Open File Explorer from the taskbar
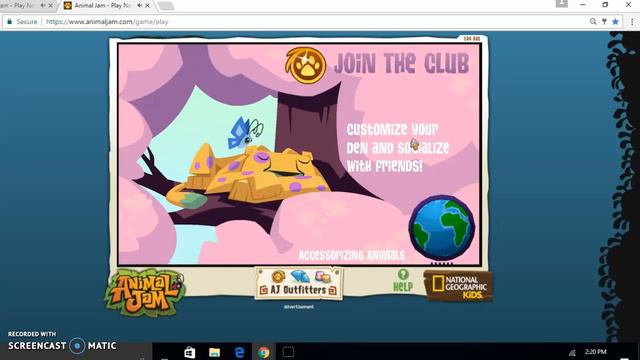640x360 pixels. click(x=214, y=352)
